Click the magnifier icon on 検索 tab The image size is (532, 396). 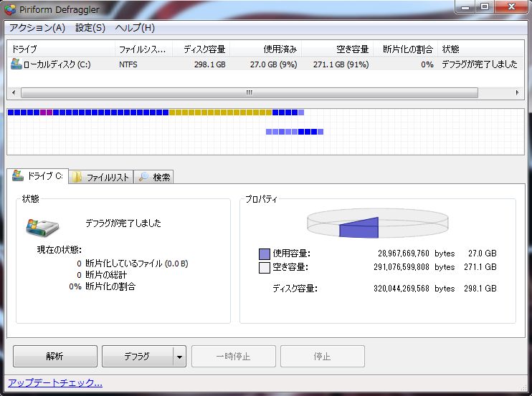[x=144, y=176]
